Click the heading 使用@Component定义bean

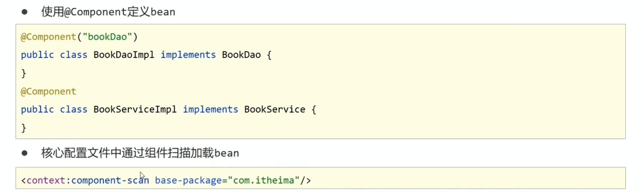(108, 12)
